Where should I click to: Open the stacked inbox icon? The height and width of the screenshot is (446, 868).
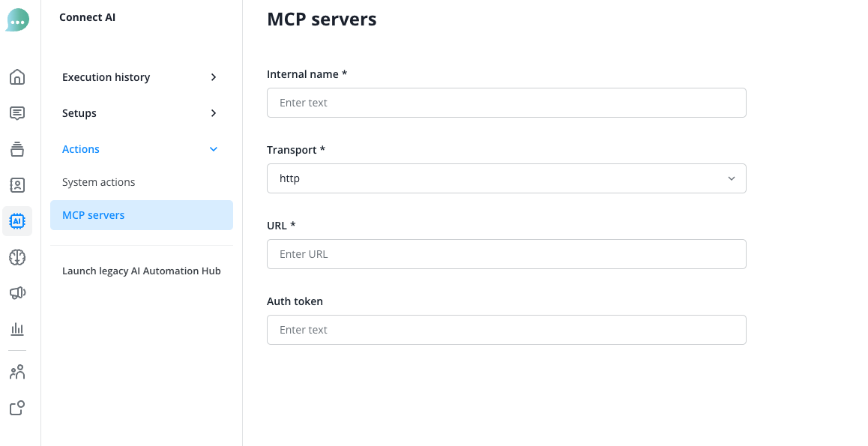[17, 149]
